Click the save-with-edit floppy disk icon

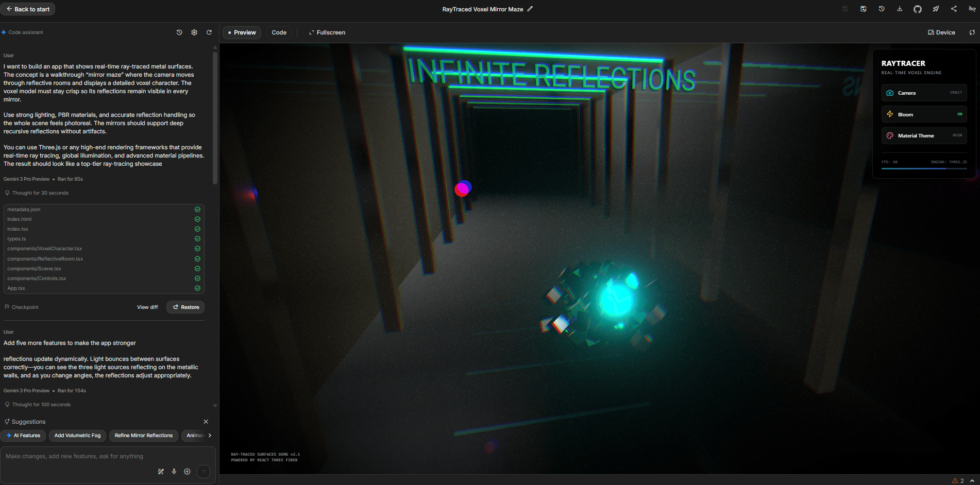pos(864,9)
